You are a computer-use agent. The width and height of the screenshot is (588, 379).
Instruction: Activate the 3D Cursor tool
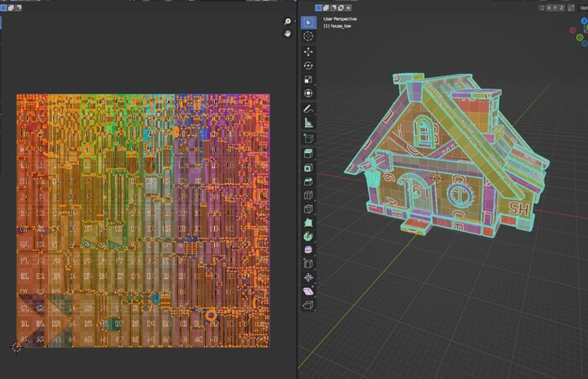coord(308,36)
